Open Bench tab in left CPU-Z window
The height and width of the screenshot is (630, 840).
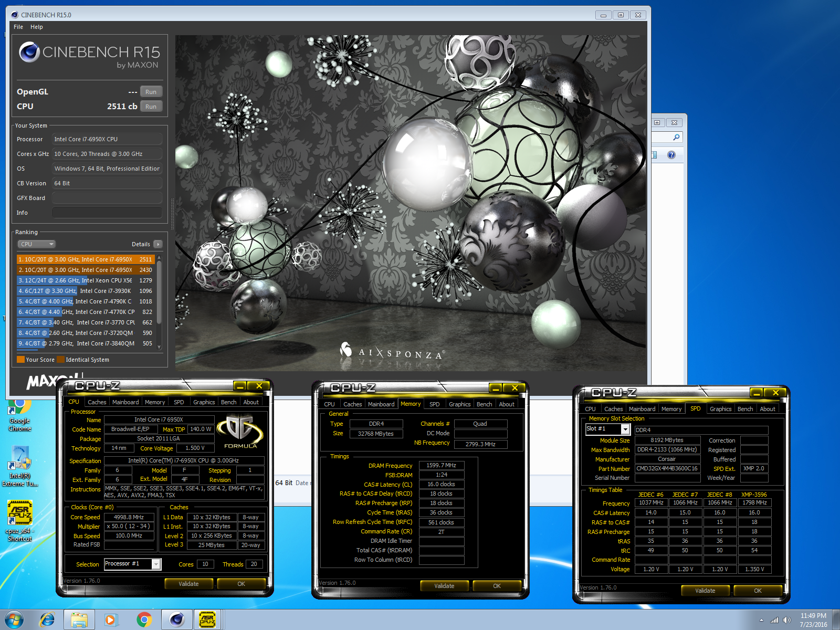[x=229, y=402]
